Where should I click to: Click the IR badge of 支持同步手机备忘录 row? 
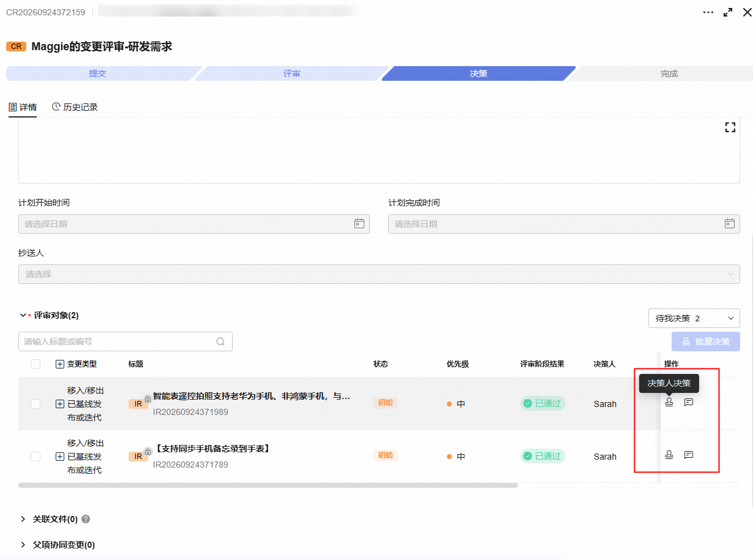point(138,457)
